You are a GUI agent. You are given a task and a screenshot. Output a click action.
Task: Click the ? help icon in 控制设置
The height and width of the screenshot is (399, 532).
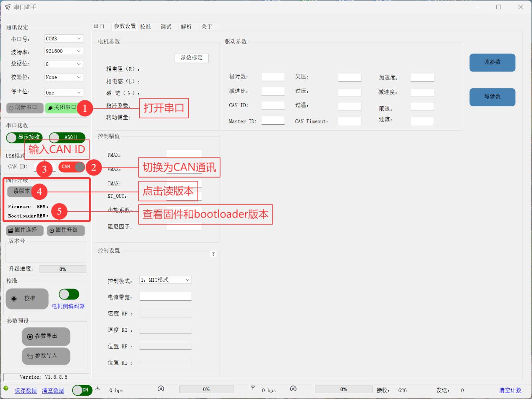click(213, 254)
